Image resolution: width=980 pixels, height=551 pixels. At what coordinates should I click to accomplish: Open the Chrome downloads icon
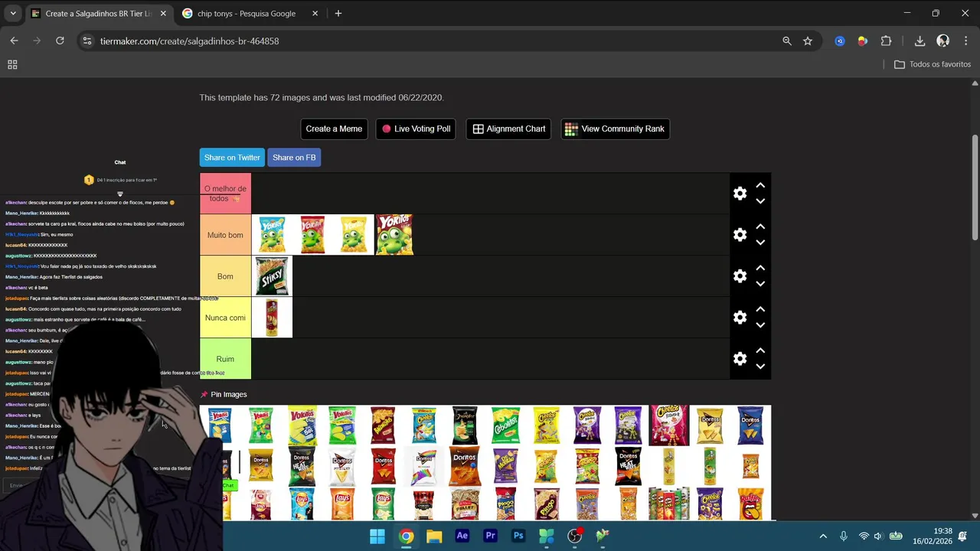pyautogui.click(x=920, y=41)
